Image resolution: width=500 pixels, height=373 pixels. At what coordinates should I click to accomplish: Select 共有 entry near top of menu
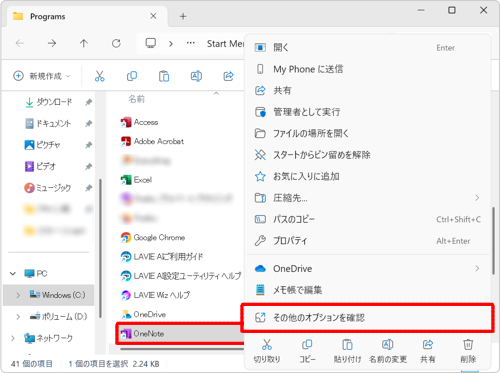[368, 90]
